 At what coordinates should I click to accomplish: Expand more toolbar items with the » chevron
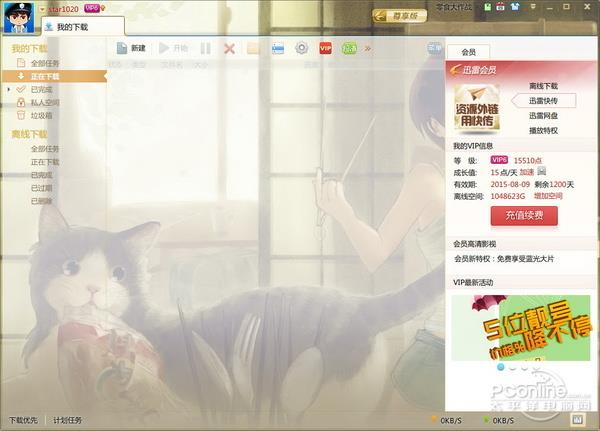(x=368, y=49)
